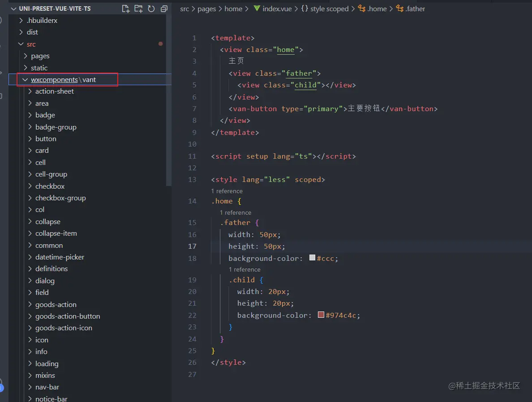The image size is (532, 402).
Task: Select the button folder
Action: pos(46,138)
